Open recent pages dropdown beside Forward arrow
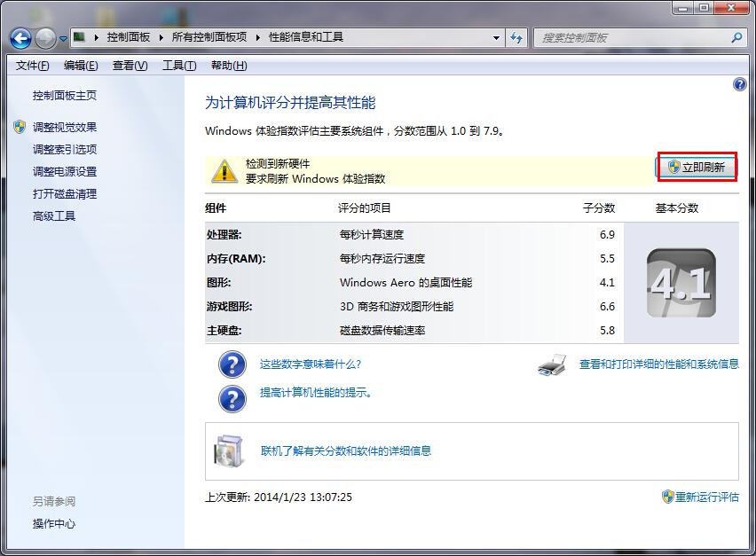Viewport: 756px width, 556px height. click(63, 38)
